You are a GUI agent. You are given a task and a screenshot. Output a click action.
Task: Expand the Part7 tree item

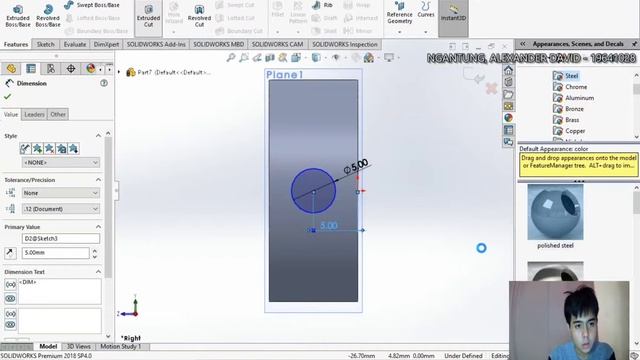119,72
